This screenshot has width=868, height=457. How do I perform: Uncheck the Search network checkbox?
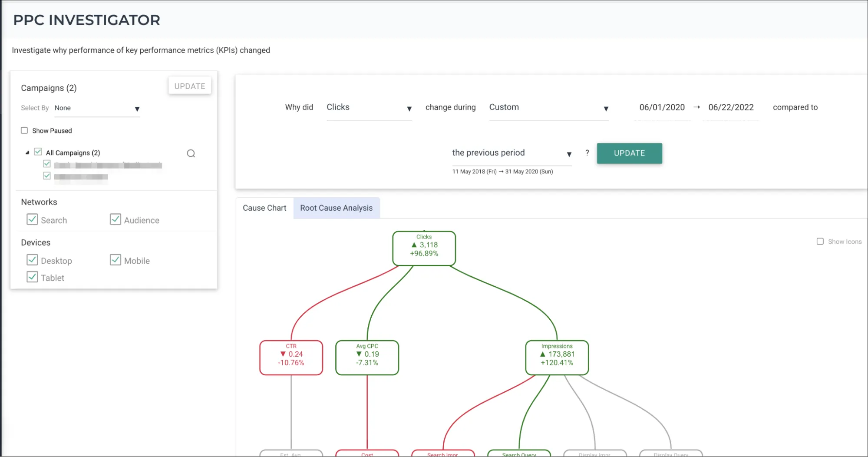[x=33, y=219]
